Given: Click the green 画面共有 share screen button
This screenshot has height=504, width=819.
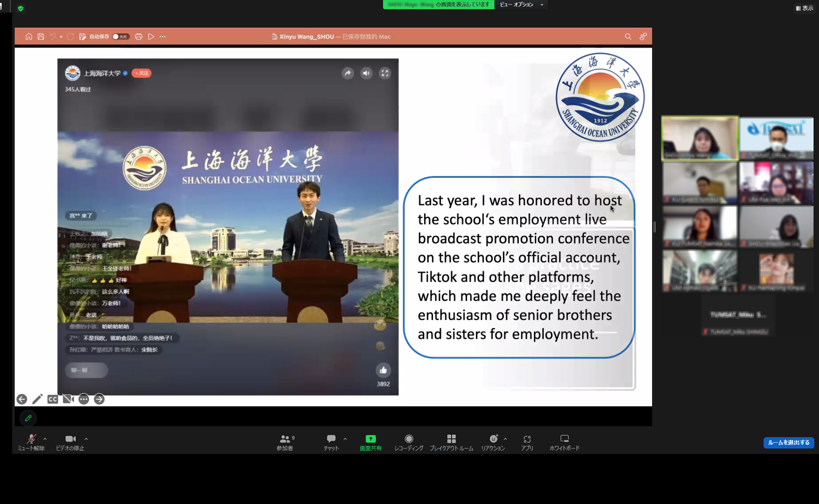Looking at the screenshot, I should click(370, 443).
